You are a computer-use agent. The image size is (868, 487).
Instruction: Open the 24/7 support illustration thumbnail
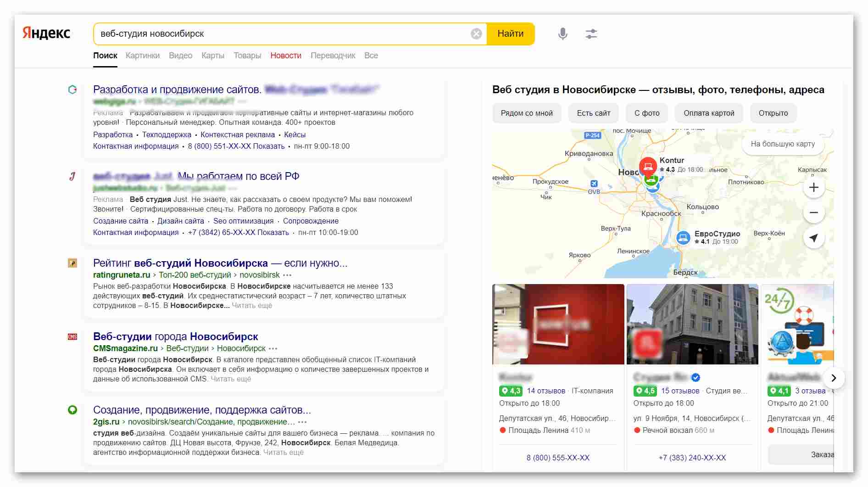(797, 324)
